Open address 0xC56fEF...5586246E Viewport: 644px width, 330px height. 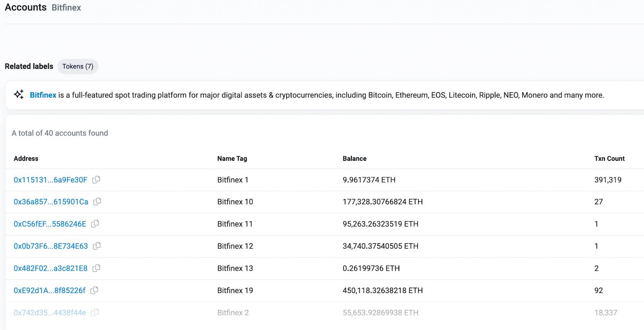pyautogui.click(x=50, y=224)
